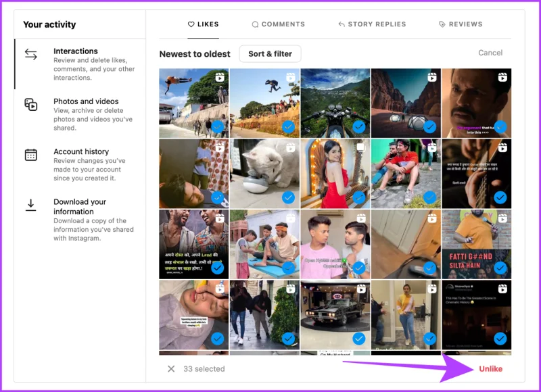Screen dimensions: 541x392
Task: Open Interactions in the activity sidebar
Action: click(x=80, y=64)
